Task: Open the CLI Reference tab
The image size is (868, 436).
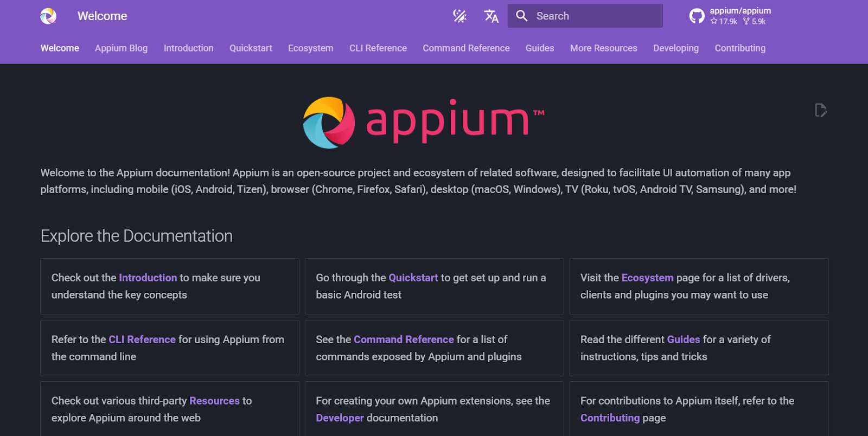Action: pyautogui.click(x=378, y=48)
